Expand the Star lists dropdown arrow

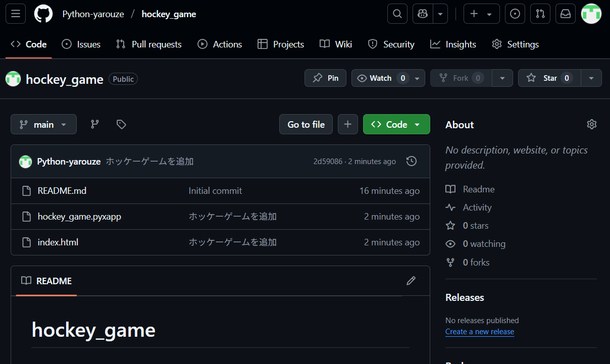(591, 78)
